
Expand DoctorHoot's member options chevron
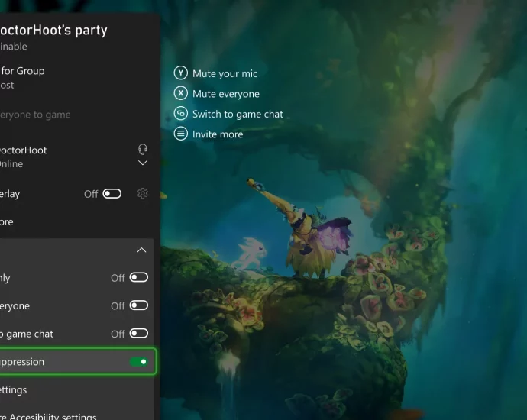142,163
